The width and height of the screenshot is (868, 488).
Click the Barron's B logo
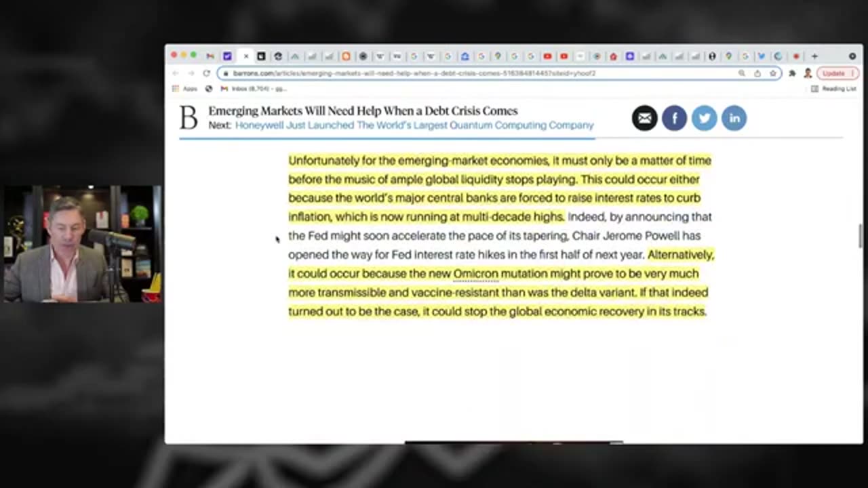[189, 117]
